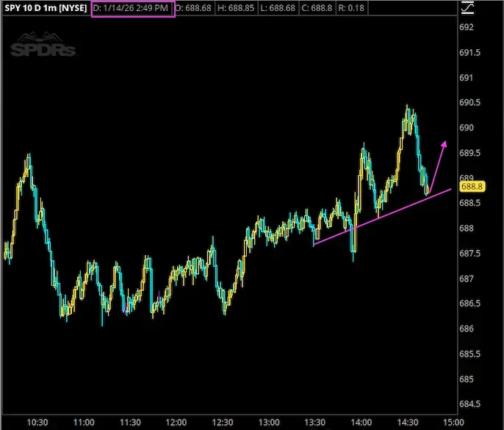
Task: Click the 13:30 time axis label
Action: [x=315, y=422]
